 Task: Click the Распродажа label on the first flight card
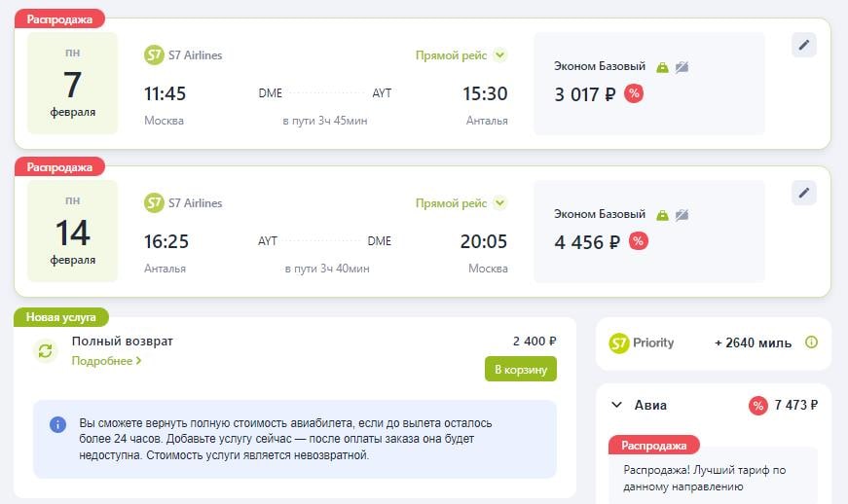click(59, 19)
